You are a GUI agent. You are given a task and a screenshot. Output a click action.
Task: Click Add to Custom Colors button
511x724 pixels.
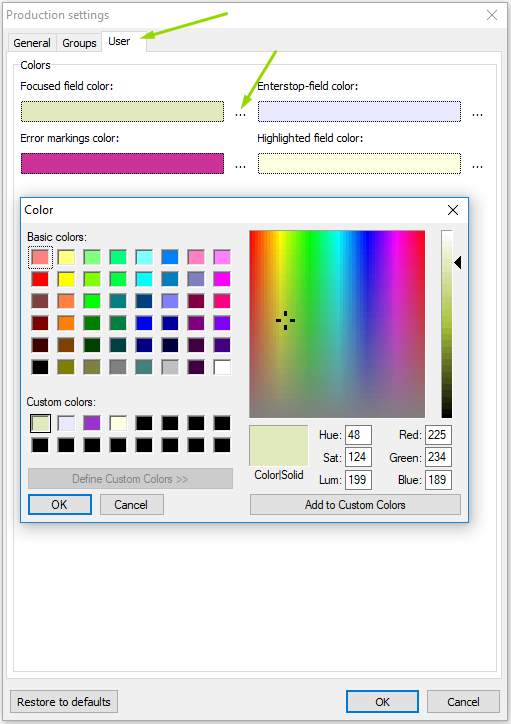click(355, 505)
